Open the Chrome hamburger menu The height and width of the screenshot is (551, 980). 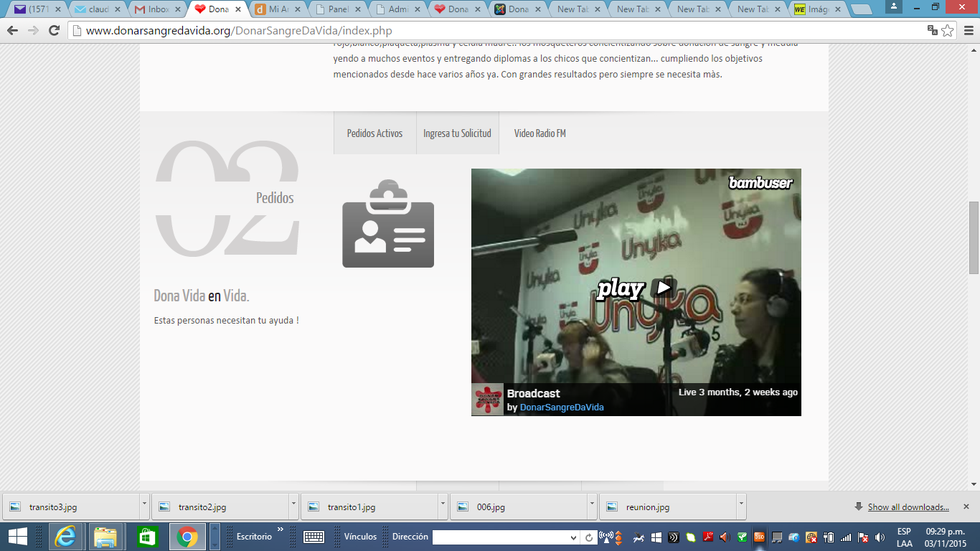[968, 31]
